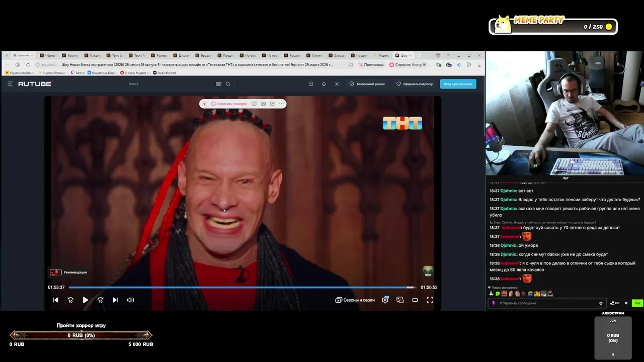Click the green Чат button
This screenshot has width=644, height=362.
click(x=637, y=303)
